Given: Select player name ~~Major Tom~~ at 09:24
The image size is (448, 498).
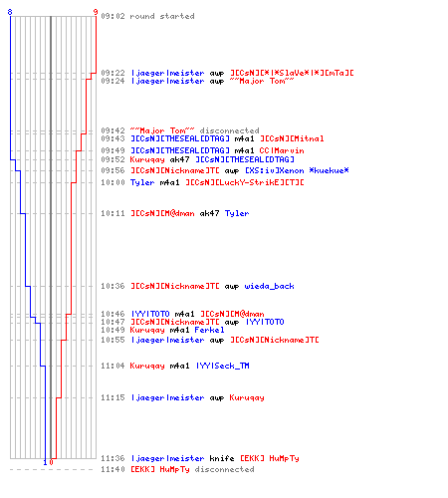Looking at the screenshot, I should click(262, 81).
